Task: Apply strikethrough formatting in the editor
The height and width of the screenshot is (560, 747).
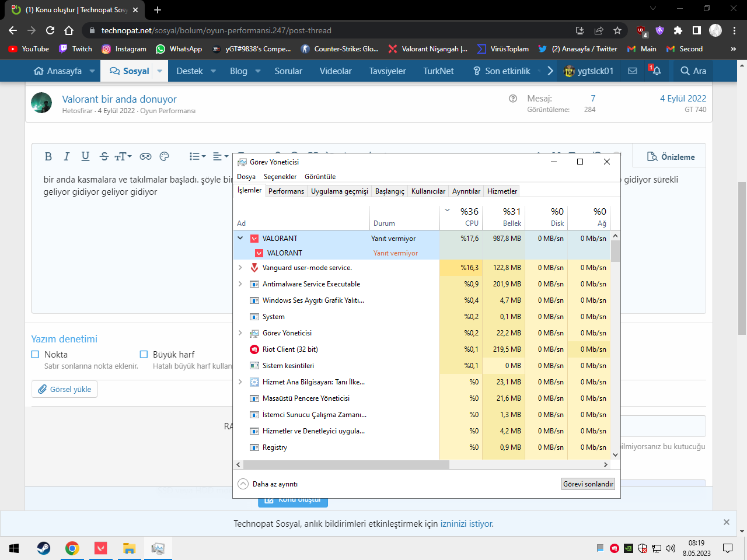Action: pyautogui.click(x=104, y=156)
